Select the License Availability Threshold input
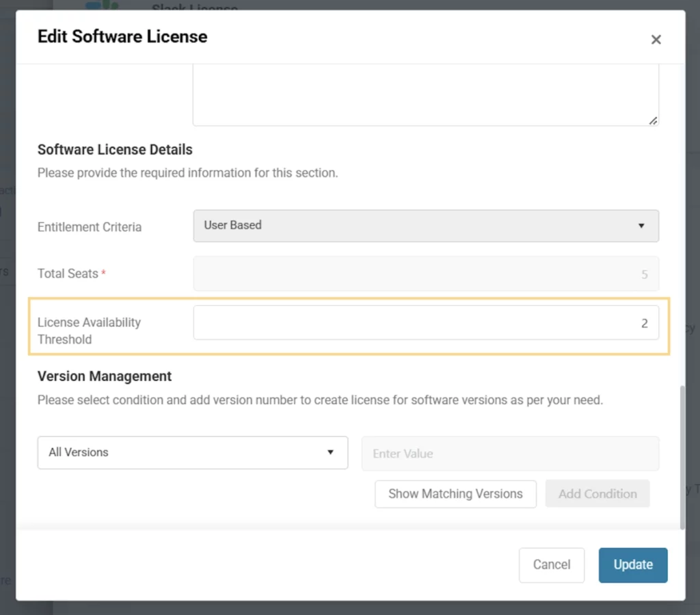Viewport: 700px width, 615px height. pos(425,323)
